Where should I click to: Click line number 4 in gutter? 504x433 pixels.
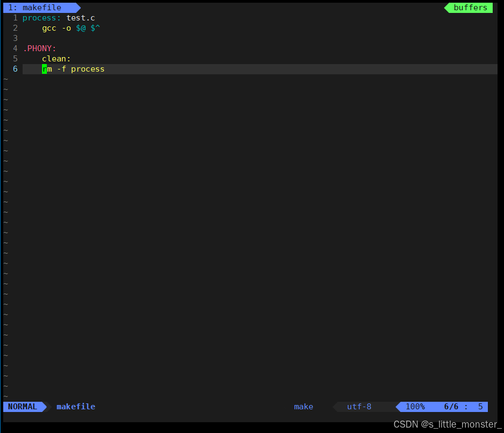pyautogui.click(x=15, y=48)
